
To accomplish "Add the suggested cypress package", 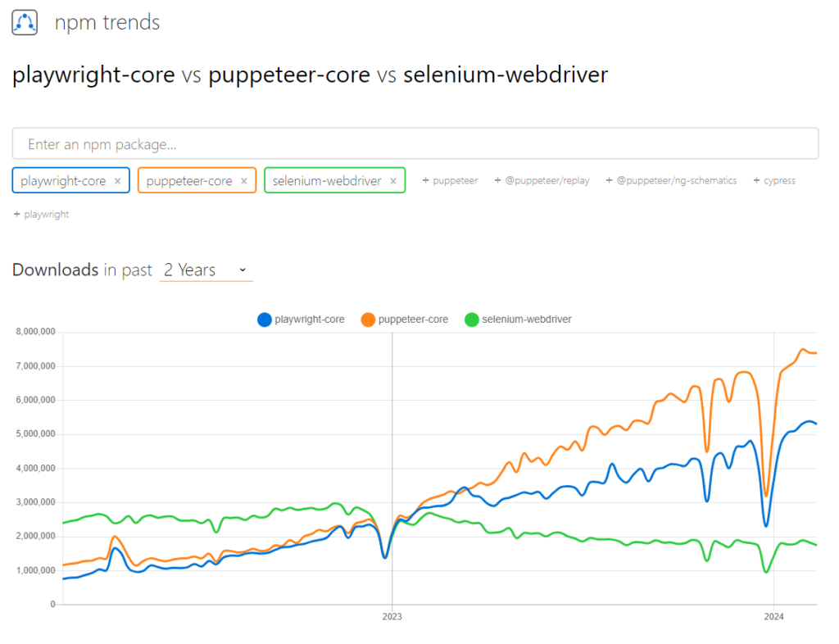I will coord(773,180).
